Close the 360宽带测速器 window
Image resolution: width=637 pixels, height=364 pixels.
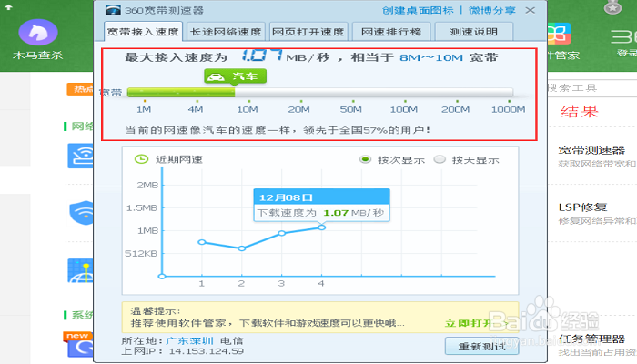point(531,10)
